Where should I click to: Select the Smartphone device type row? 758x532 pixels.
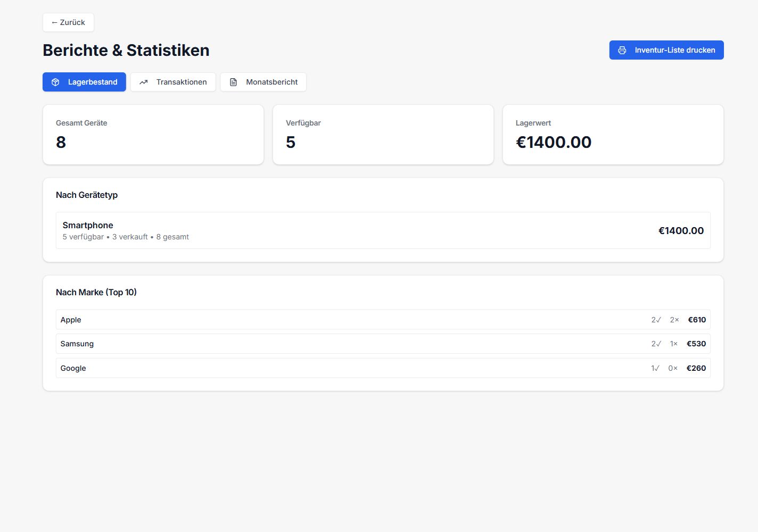click(383, 230)
